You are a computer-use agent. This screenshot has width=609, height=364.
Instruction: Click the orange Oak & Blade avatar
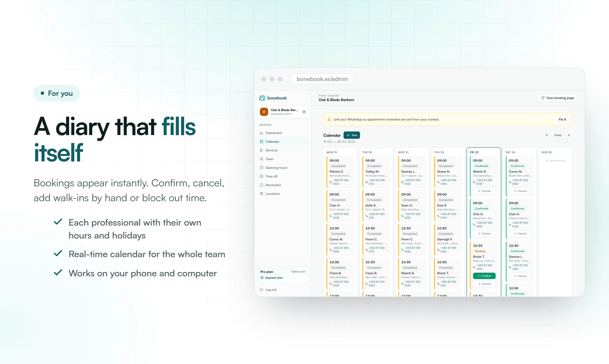264,112
